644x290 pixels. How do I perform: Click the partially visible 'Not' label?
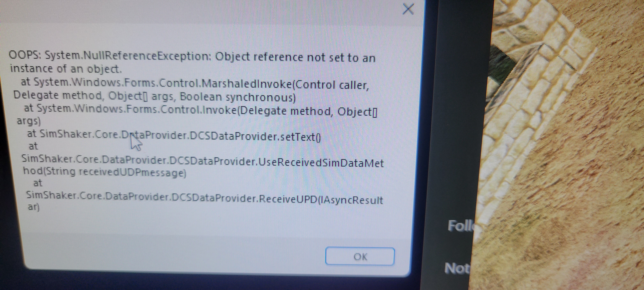click(x=457, y=268)
